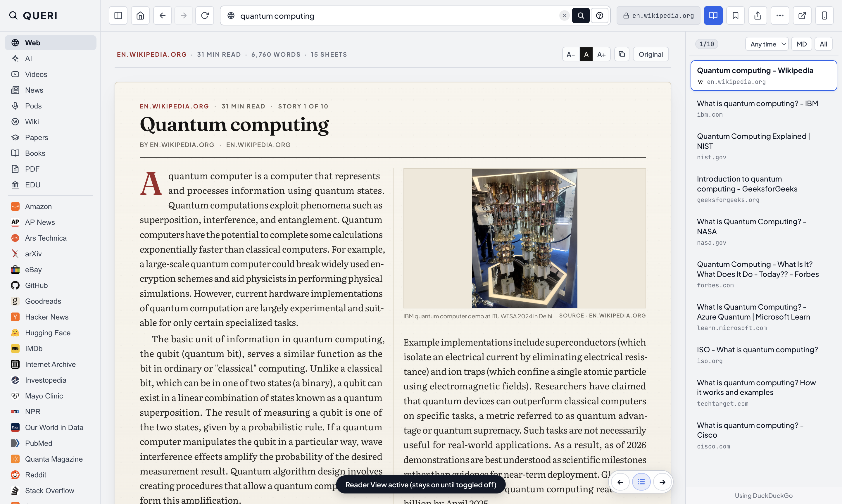The height and width of the screenshot is (504, 842).
Task: Open the NIST Quantum Computing Explained result
Action: [x=764, y=146]
